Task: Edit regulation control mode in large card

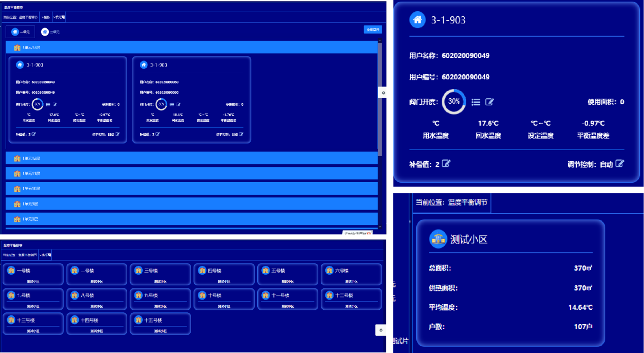Action: tap(620, 164)
